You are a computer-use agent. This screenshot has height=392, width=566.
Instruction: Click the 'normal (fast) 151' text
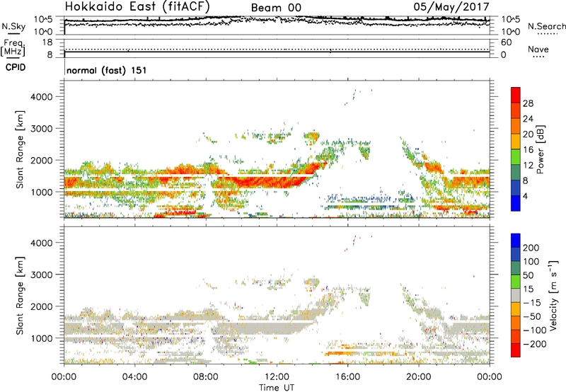pos(107,70)
